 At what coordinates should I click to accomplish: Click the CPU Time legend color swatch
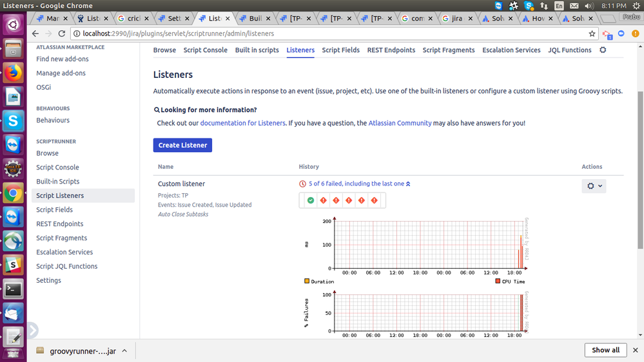point(498,281)
